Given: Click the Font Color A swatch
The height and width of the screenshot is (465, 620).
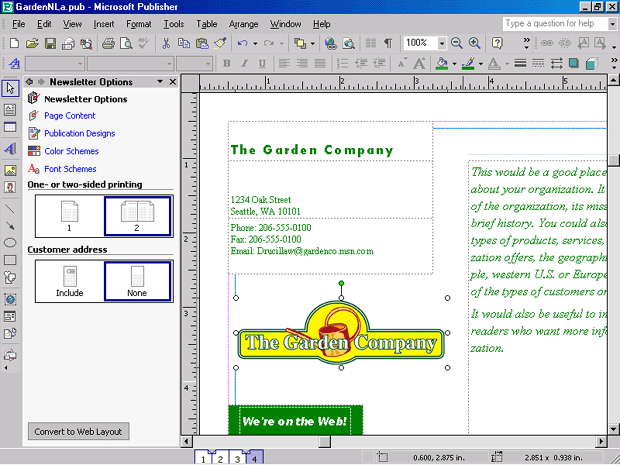Looking at the screenshot, I should [494, 63].
